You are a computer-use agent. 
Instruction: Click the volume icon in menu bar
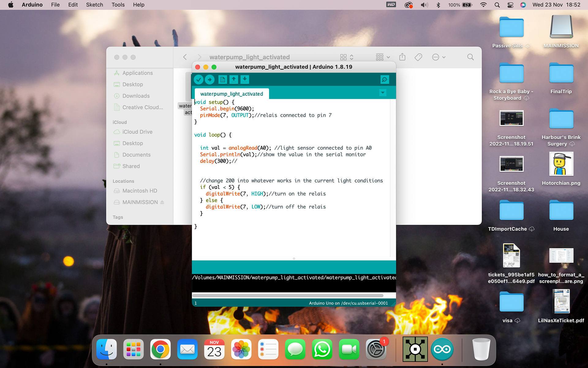[x=424, y=5]
